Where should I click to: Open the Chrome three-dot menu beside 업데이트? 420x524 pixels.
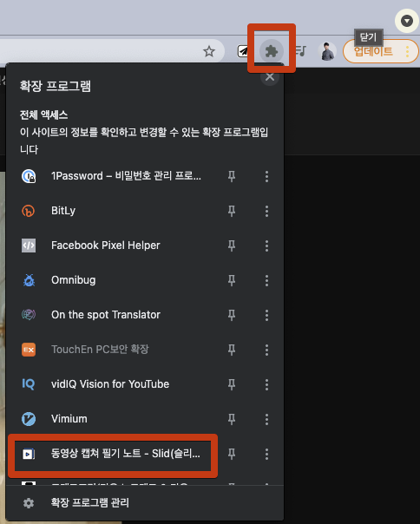[x=407, y=51]
